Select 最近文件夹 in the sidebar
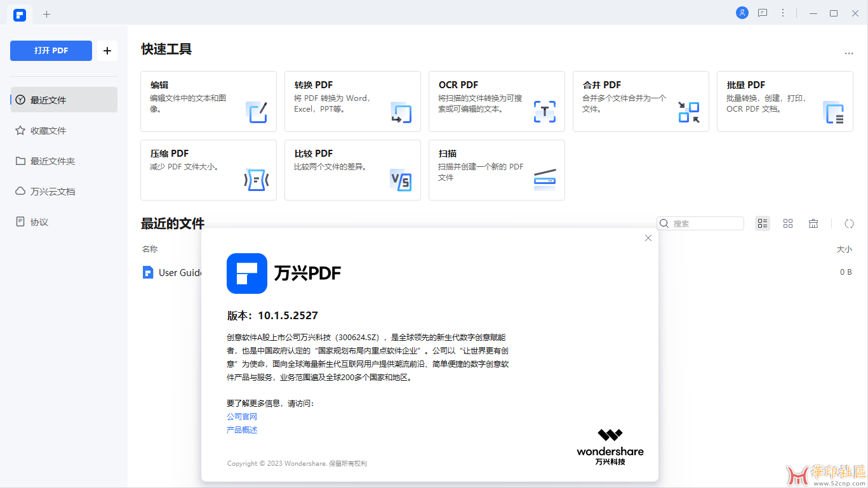 pos(64,161)
